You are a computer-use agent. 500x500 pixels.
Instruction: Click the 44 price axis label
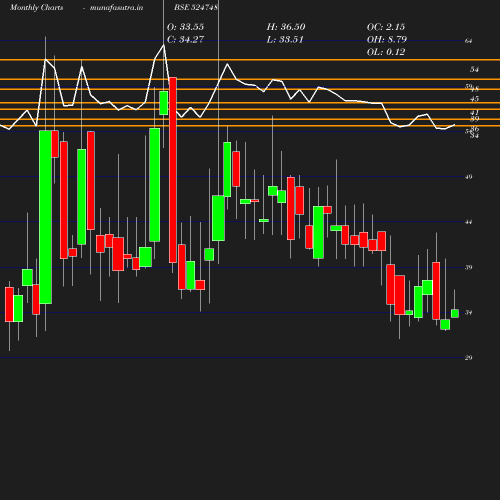pyautogui.click(x=469, y=222)
